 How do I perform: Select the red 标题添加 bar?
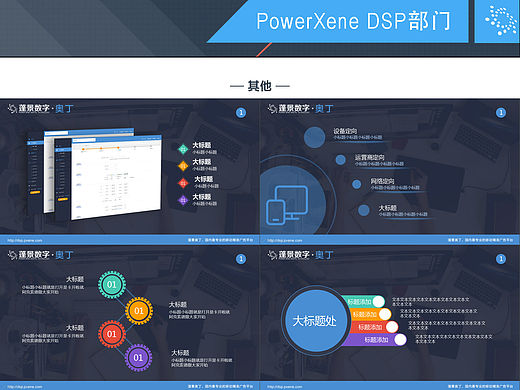(373, 327)
